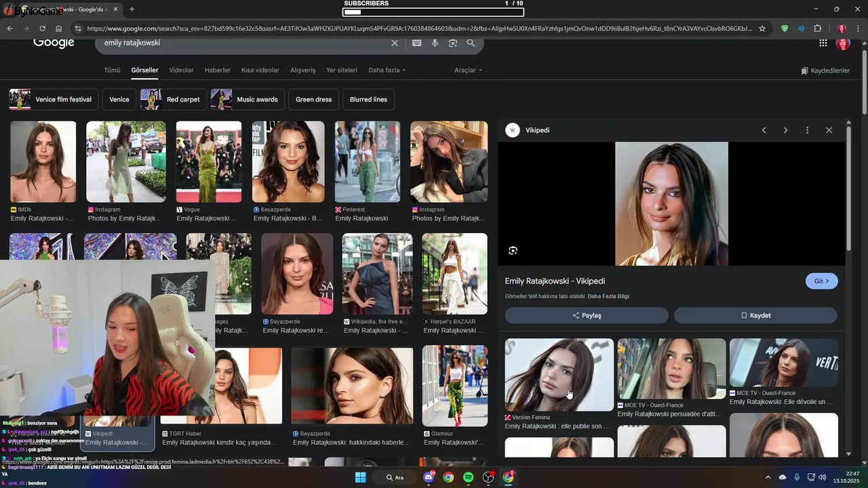This screenshot has height=488, width=868.
Task: Open the Vikipedi source header
Action: (538, 130)
